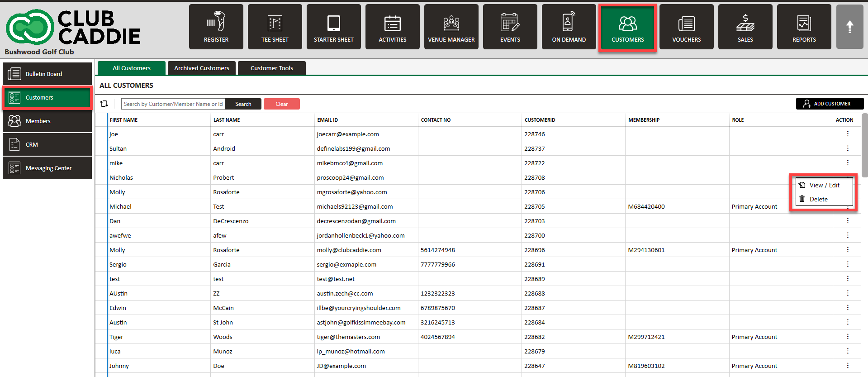The height and width of the screenshot is (377, 868).
Task: Click the refresh icon beside the search box
Action: point(104,104)
